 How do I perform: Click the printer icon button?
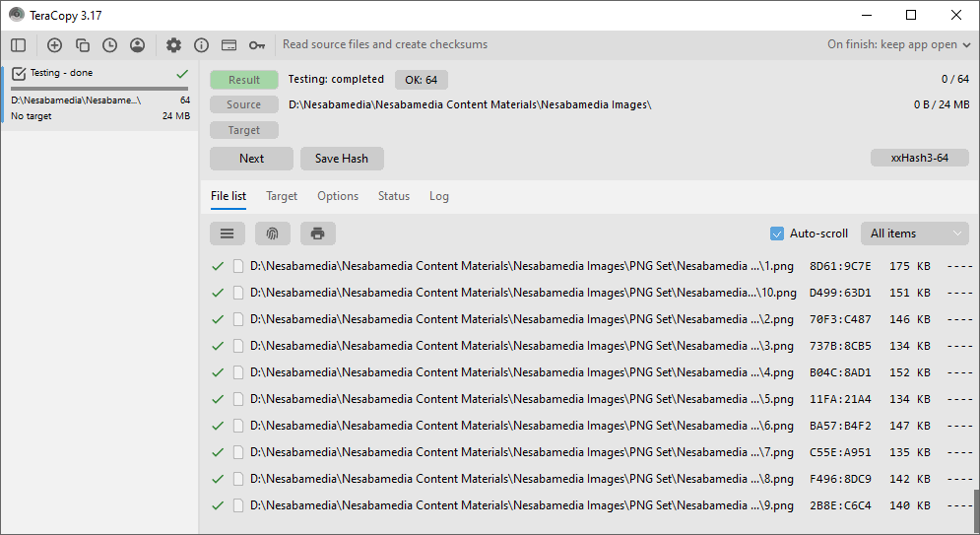click(x=317, y=234)
